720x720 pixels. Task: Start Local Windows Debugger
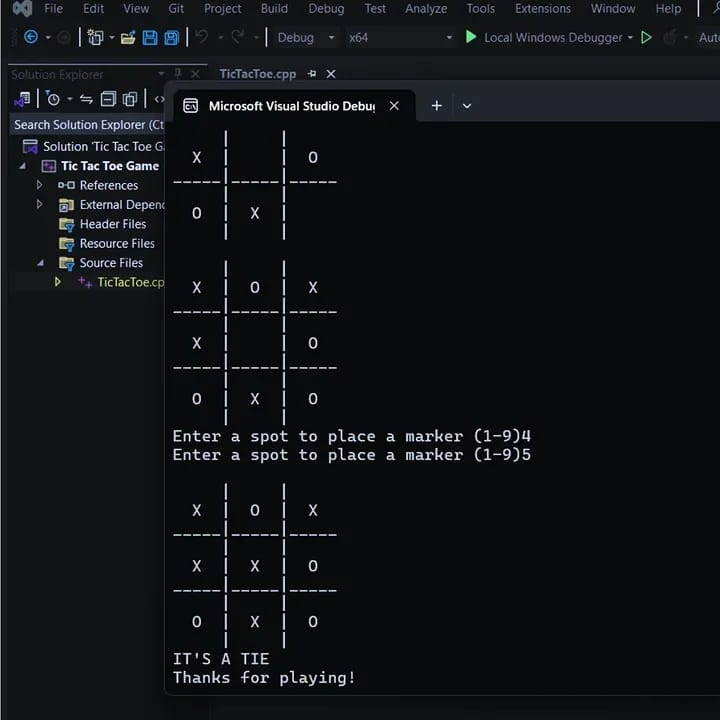[544, 37]
